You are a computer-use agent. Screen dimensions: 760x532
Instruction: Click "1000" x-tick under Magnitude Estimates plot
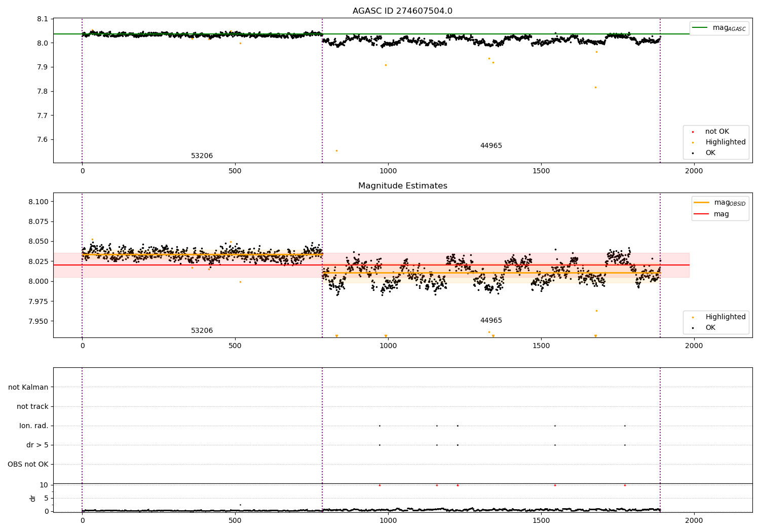tap(388, 346)
